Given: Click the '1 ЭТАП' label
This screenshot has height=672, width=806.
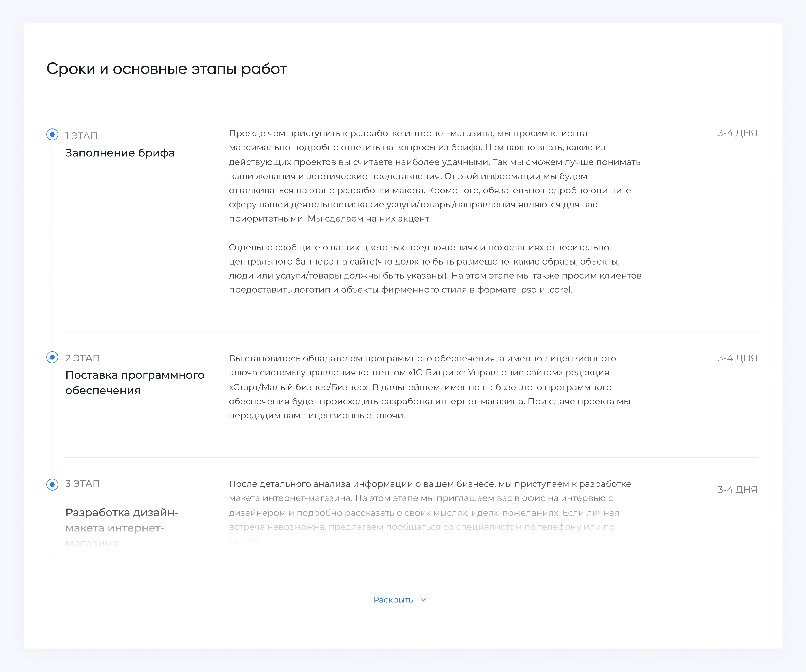Looking at the screenshot, I should click(x=81, y=136).
